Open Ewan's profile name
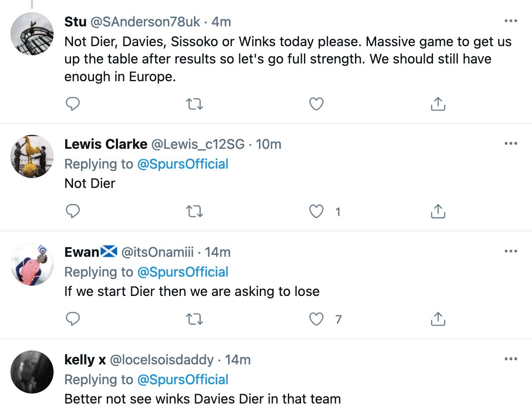 pyautogui.click(x=82, y=252)
